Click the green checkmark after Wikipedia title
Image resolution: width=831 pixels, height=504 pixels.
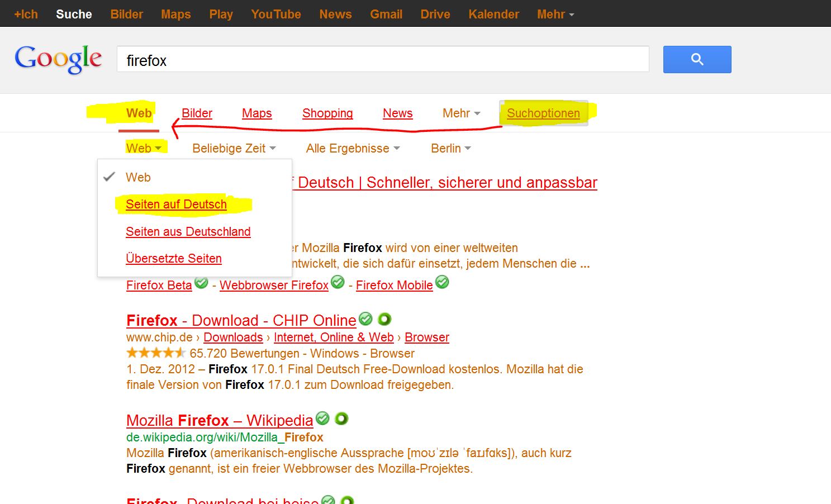[x=322, y=418]
